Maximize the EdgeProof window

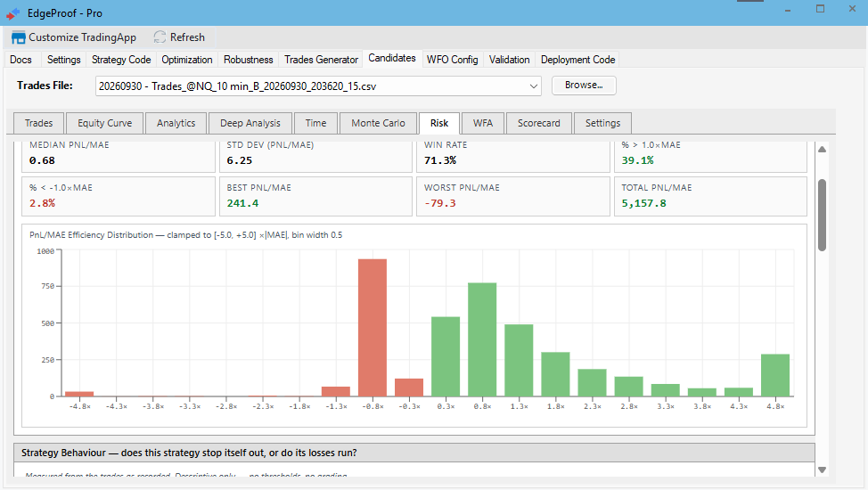pos(821,9)
